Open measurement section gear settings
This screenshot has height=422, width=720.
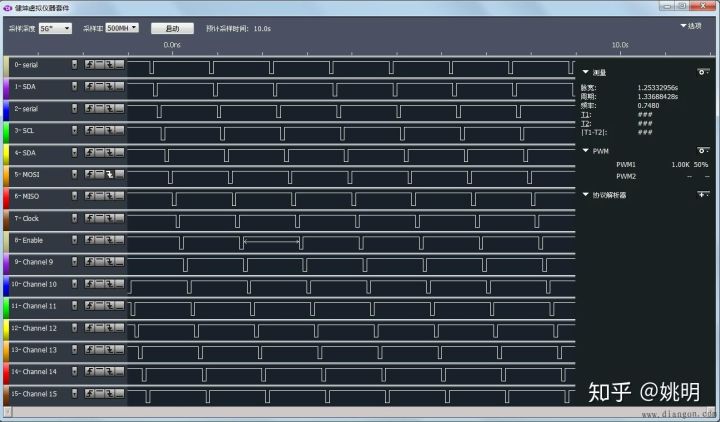pyautogui.click(x=703, y=72)
